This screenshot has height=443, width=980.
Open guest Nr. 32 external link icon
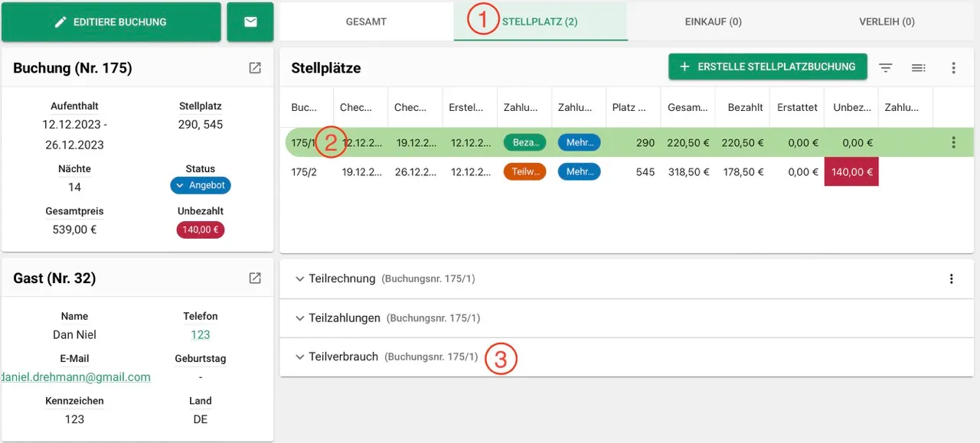coord(255,279)
